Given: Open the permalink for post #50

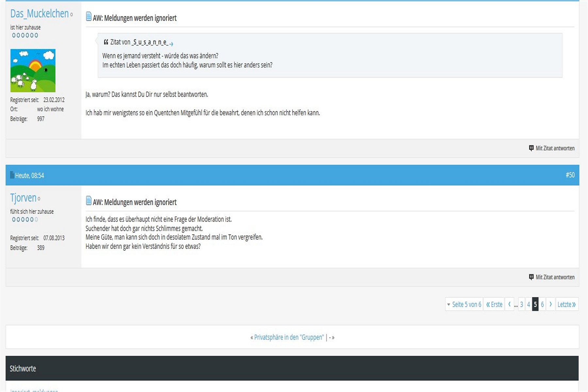Looking at the screenshot, I should [x=570, y=175].
